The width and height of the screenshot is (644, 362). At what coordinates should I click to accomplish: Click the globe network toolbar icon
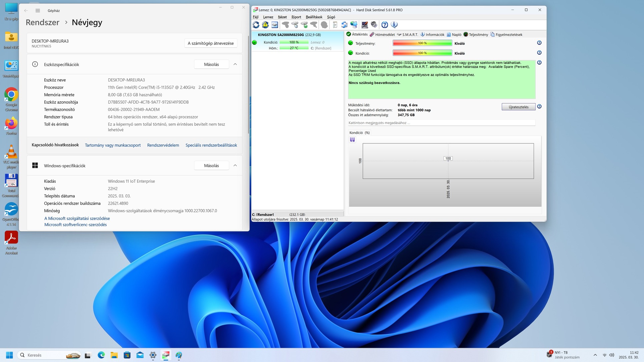[354, 25]
